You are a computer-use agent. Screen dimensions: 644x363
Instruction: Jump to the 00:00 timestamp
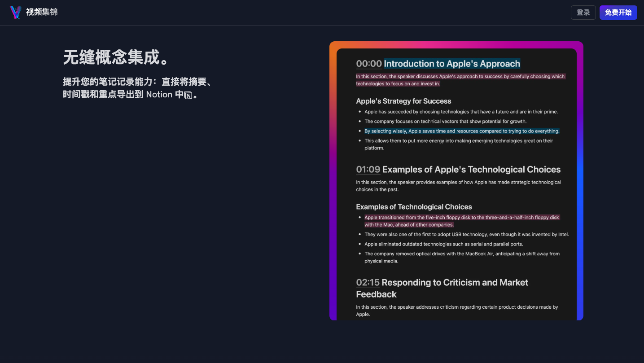coord(368,64)
